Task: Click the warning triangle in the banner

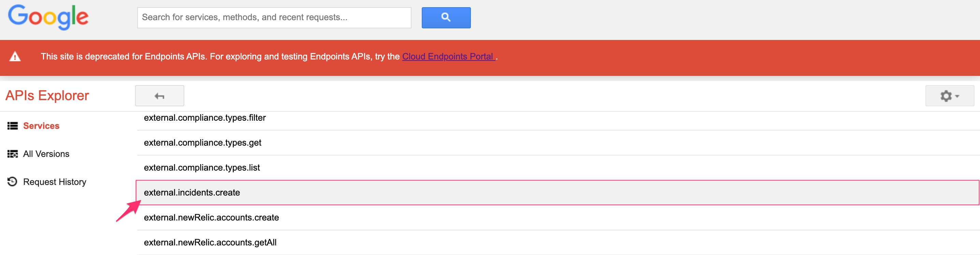Action: tap(15, 56)
